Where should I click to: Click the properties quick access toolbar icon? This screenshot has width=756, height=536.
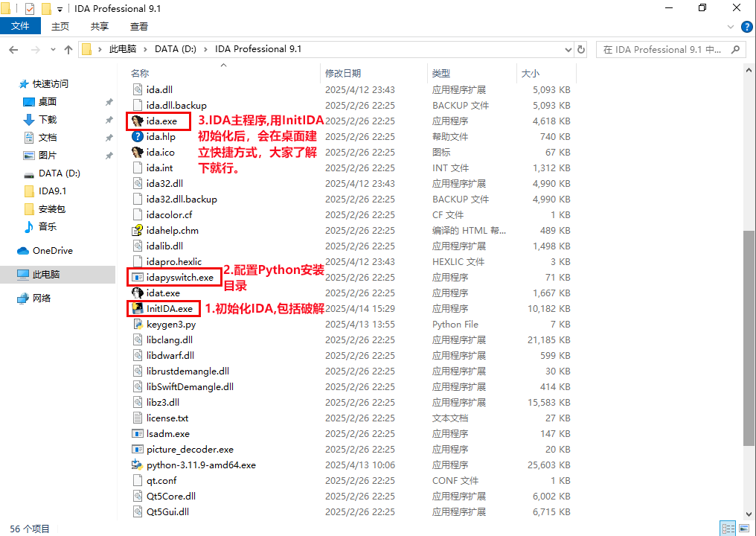coord(30,9)
